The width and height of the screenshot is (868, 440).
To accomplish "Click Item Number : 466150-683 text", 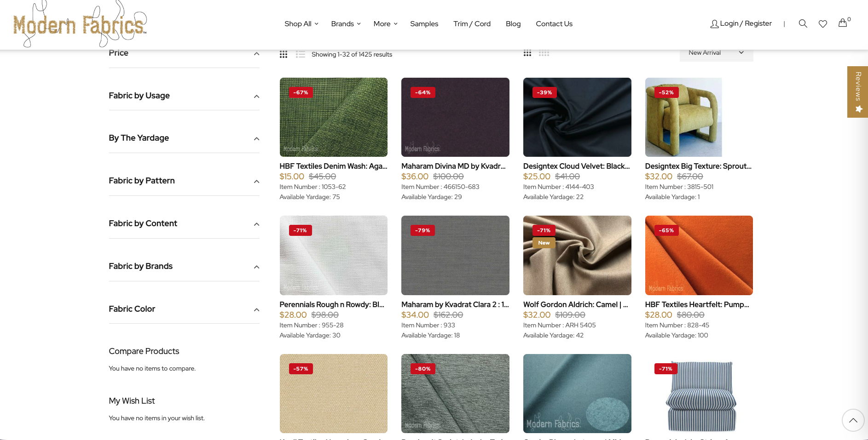I will 440,187.
